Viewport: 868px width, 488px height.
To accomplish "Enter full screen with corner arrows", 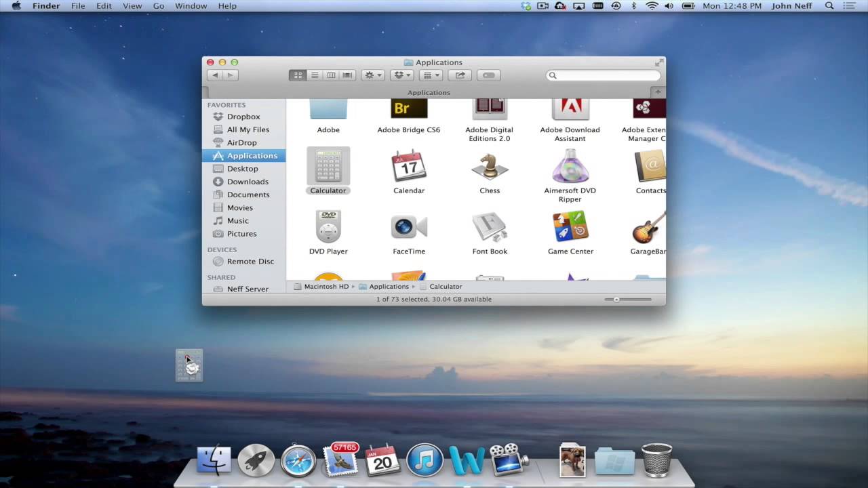I will (658, 62).
